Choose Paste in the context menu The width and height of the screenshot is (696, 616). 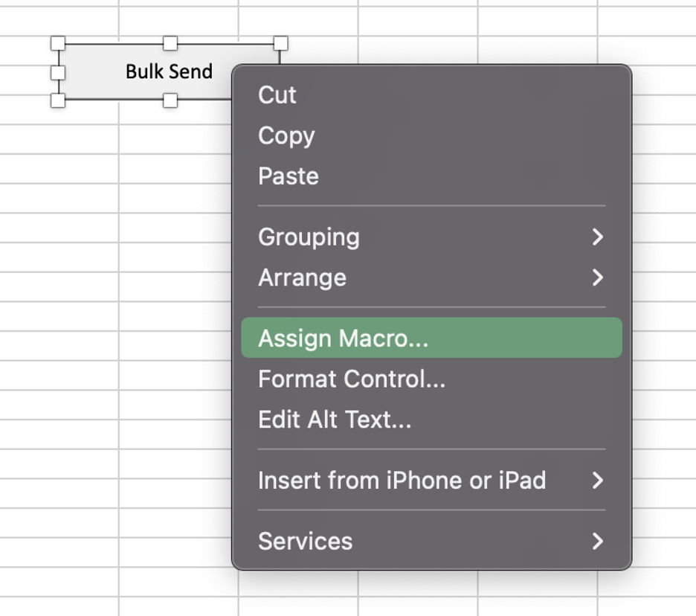point(289,176)
